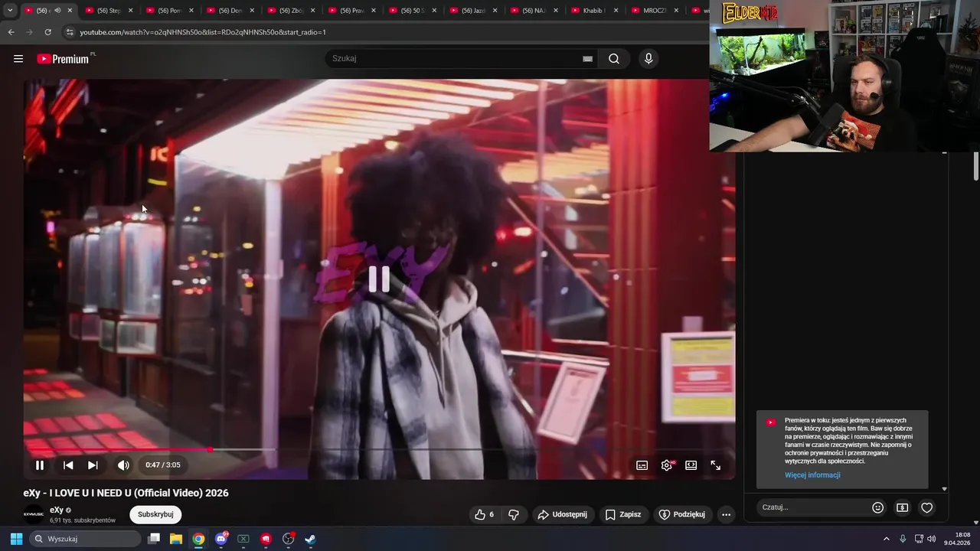Pause the video with the pause button
Image resolution: width=980 pixels, height=551 pixels.
pos(40,465)
